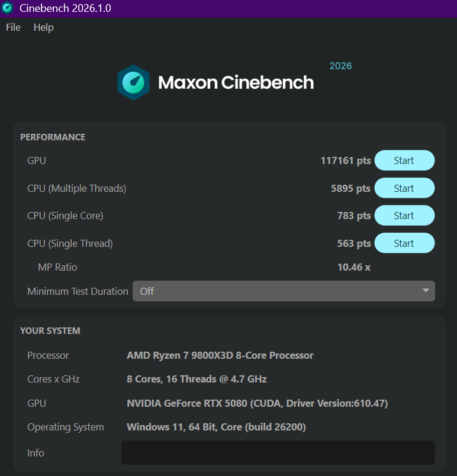Click inside the Info text field
Screen dimensions: 457x476
(278, 453)
